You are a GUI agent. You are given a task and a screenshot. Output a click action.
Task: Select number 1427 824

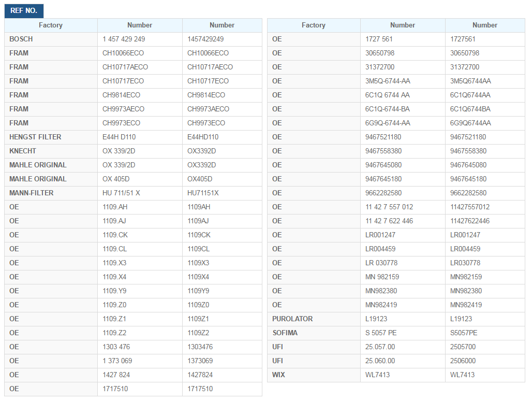click(116, 375)
